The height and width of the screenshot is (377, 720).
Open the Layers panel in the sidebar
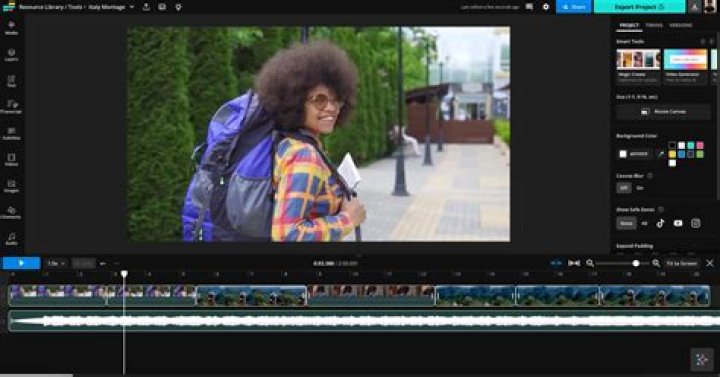11,55
